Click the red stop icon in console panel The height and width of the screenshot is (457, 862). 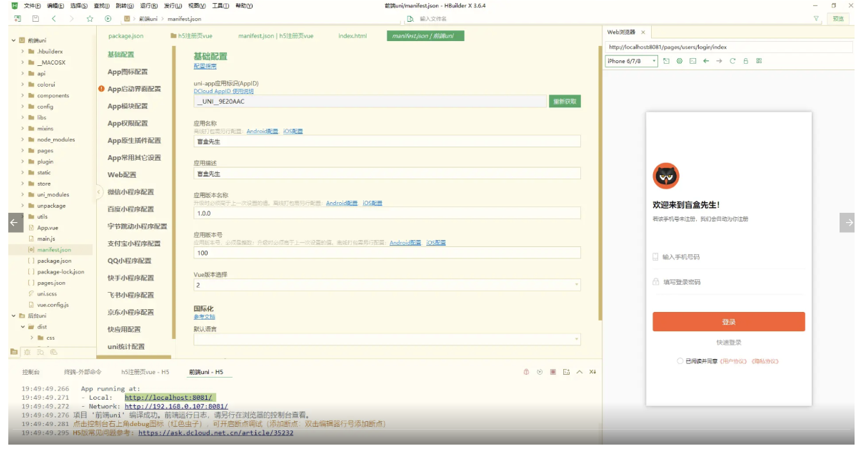pos(526,372)
